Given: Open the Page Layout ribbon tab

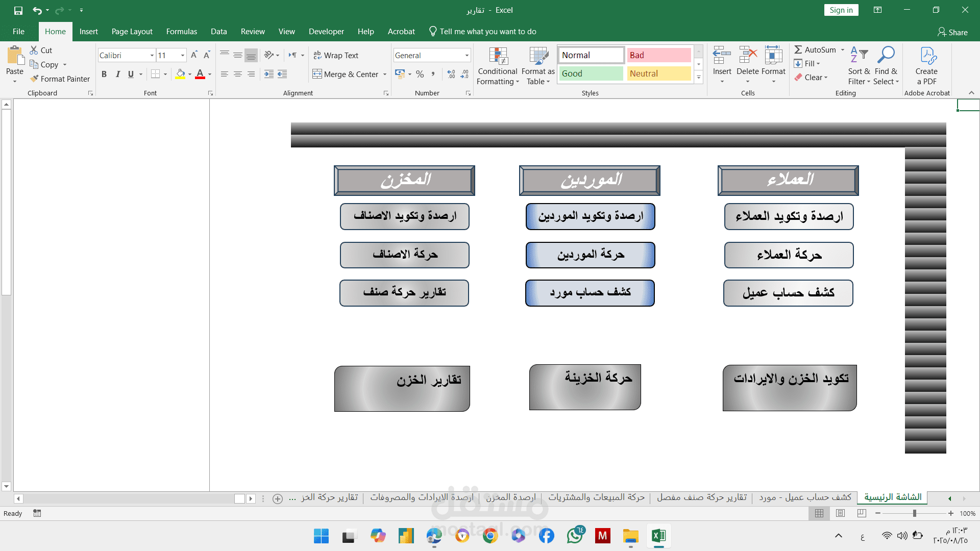Looking at the screenshot, I should (132, 32).
